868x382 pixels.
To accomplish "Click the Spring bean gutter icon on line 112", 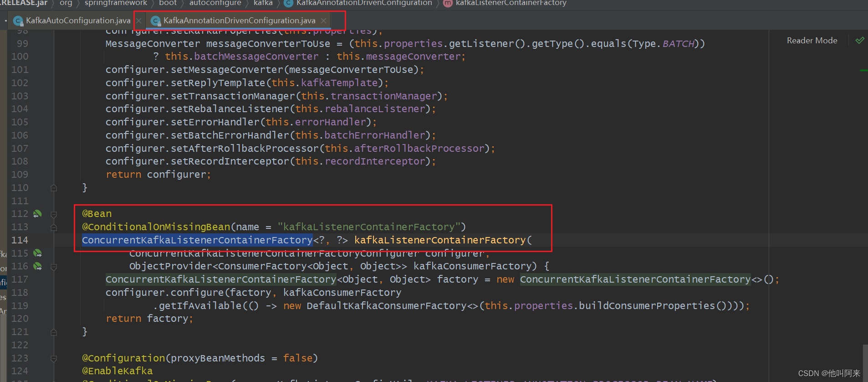I will coord(37,214).
